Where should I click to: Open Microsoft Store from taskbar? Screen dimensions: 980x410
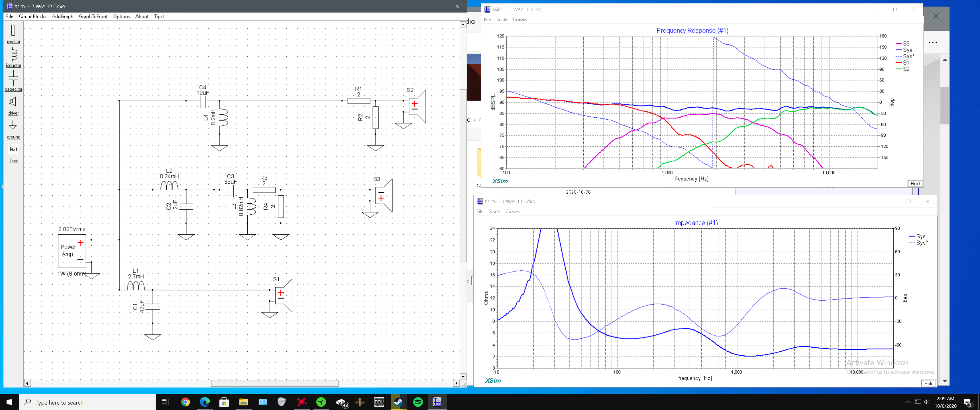pyautogui.click(x=224, y=402)
